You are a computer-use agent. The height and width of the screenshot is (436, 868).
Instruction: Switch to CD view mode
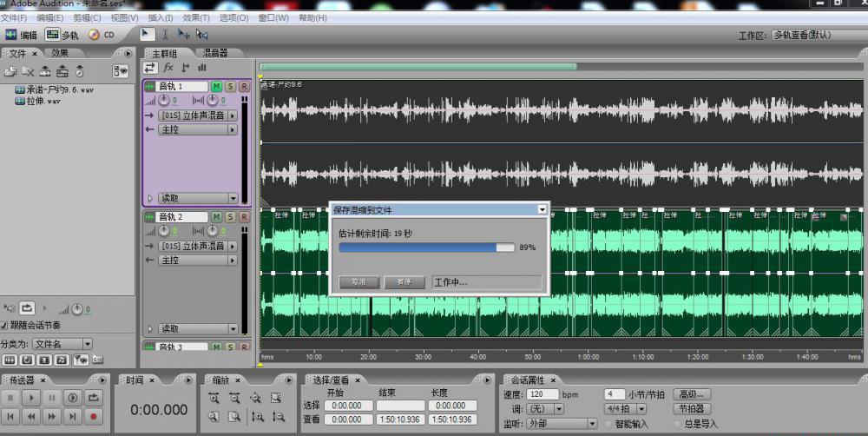[x=102, y=35]
